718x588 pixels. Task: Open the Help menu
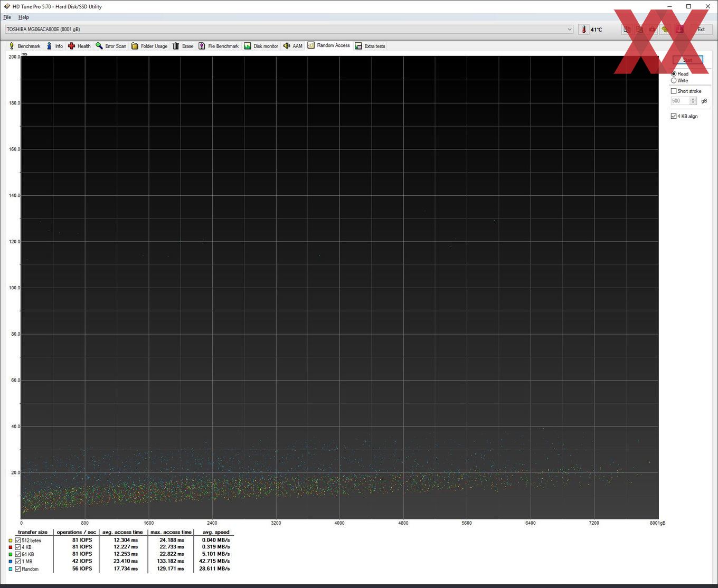(x=24, y=17)
